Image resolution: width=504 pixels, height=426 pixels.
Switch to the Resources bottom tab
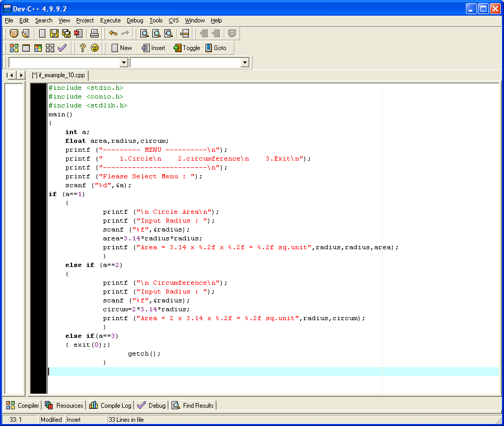pyautogui.click(x=64, y=406)
